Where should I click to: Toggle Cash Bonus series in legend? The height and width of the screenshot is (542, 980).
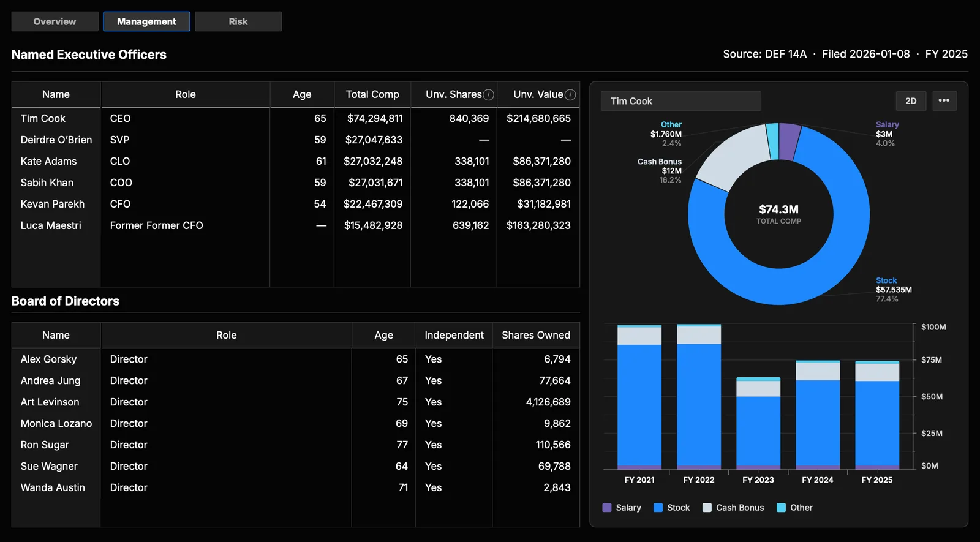point(733,508)
